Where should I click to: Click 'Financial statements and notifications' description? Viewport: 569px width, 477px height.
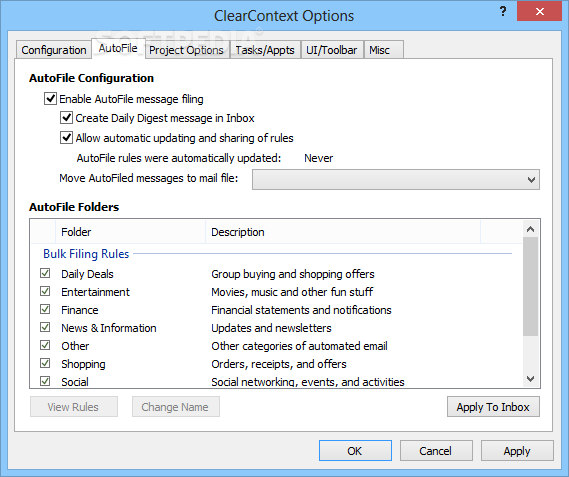pyautogui.click(x=301, y=310)
